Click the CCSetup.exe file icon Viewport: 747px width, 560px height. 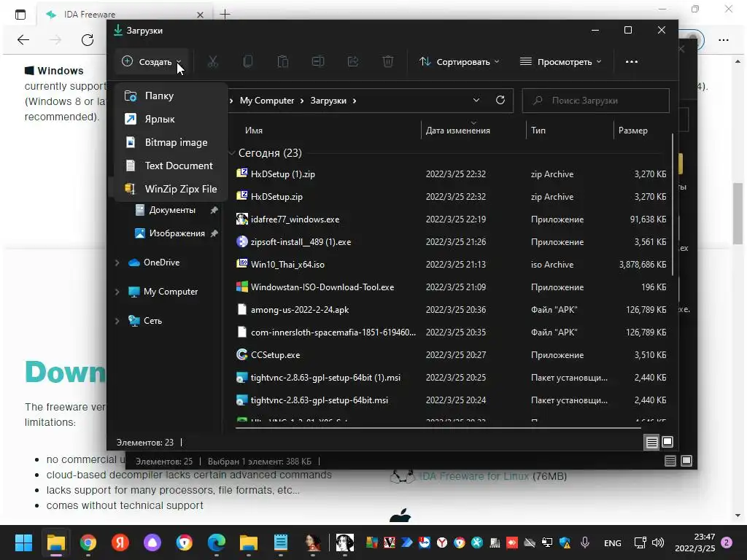[242, 354]
